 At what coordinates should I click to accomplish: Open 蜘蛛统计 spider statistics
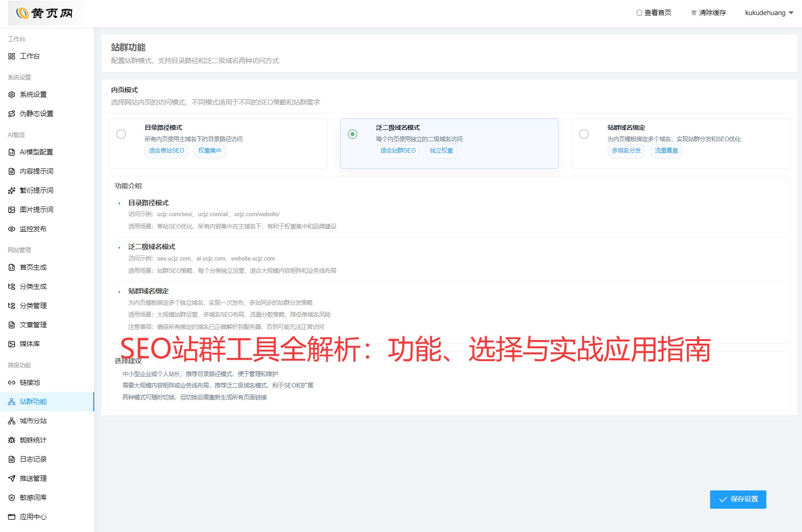[x=32, y=440]
